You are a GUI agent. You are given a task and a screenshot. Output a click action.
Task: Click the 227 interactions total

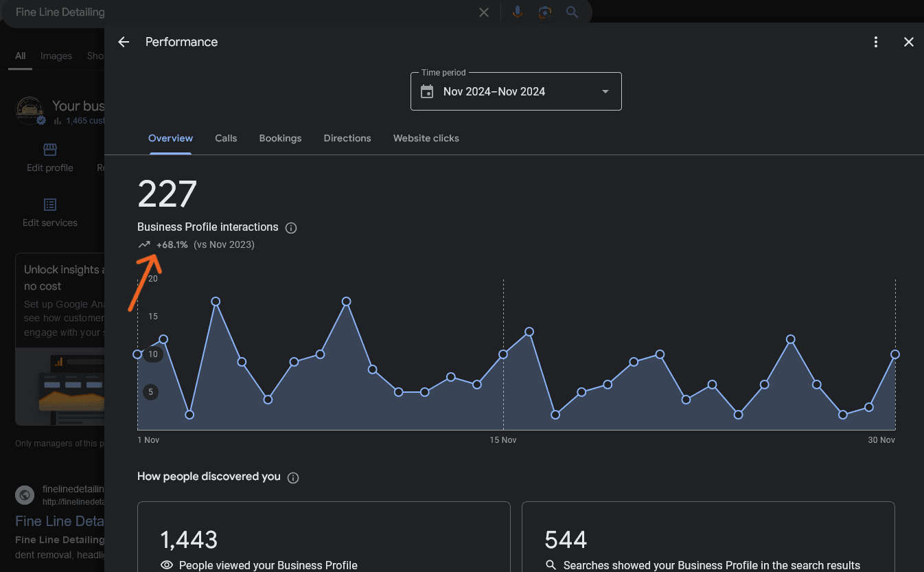click(x=167, y=194)
